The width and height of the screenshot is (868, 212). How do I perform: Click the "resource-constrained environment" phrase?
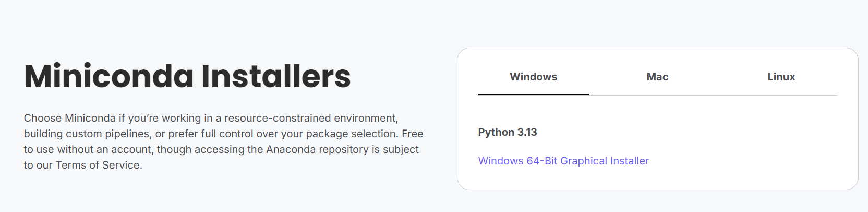tap(311, 118)
